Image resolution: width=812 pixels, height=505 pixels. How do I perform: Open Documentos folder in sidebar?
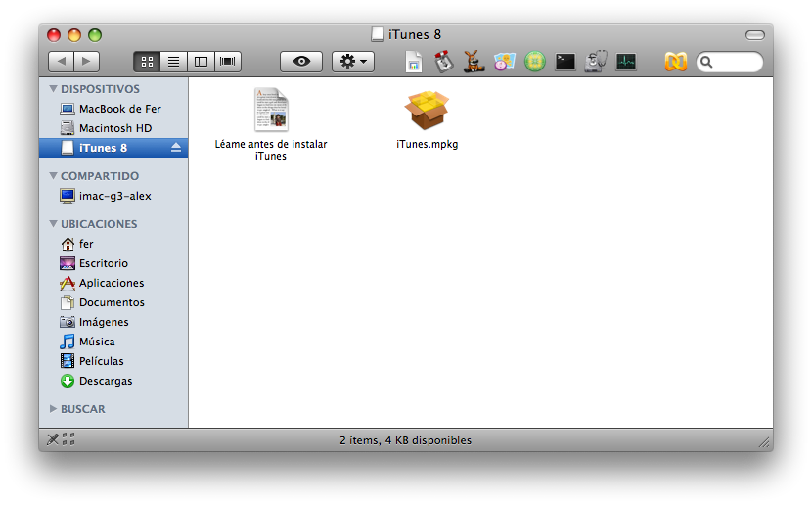113,302
